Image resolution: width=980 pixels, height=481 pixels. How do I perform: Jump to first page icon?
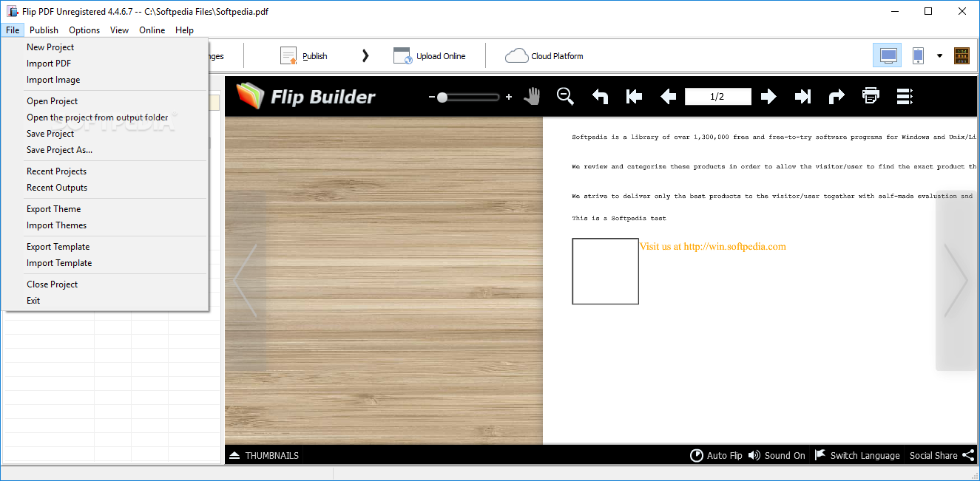(634, 97)
